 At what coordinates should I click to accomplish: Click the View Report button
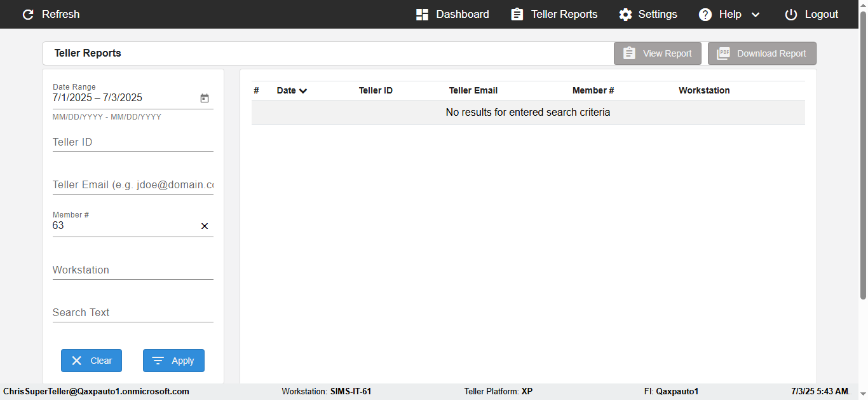[658, 53]
